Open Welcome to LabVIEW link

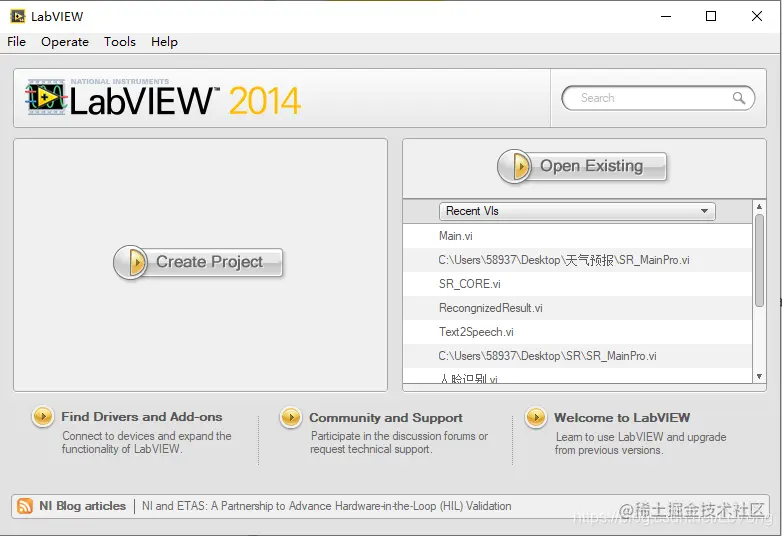click(x=622, y=417)
